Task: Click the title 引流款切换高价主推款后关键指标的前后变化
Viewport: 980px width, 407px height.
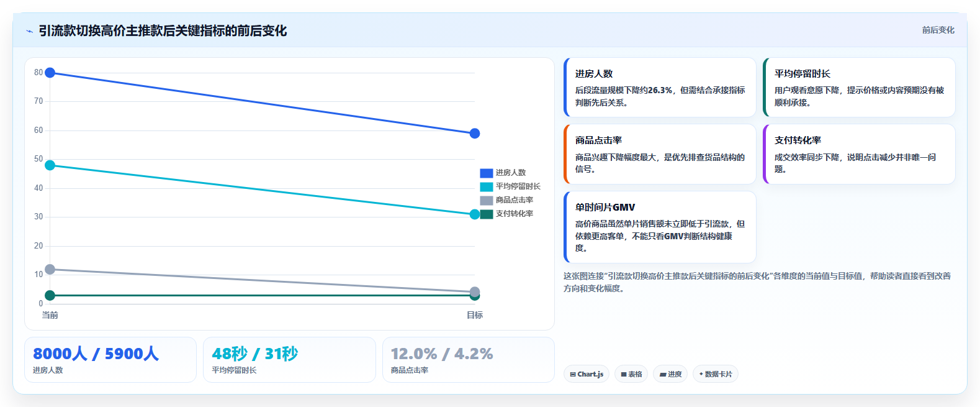Action: point(163,31)
